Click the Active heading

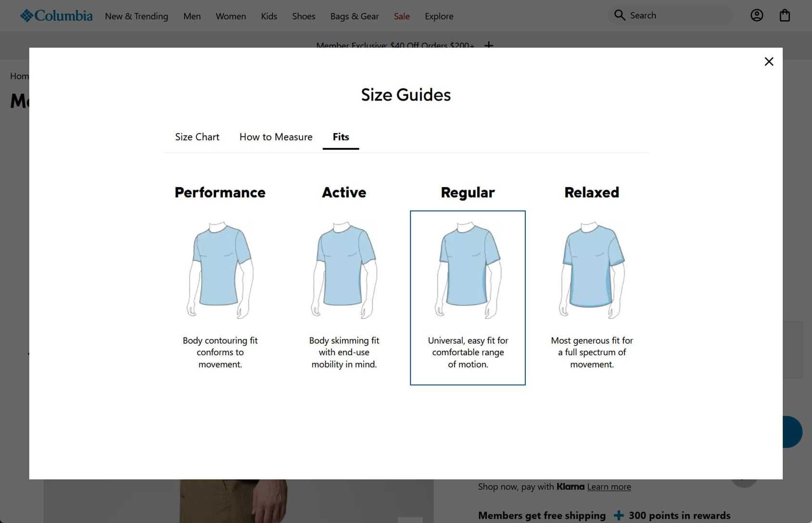point(344,192)
